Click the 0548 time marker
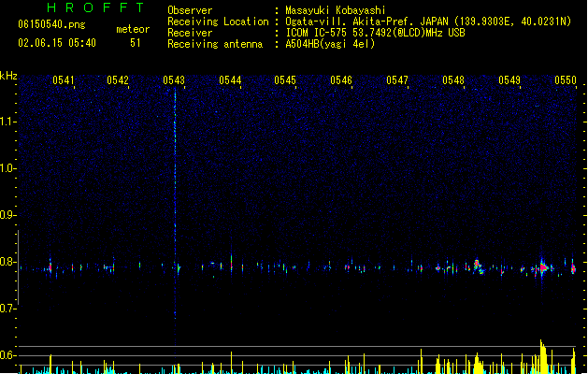Screen dimensions: 588x374 453,80
